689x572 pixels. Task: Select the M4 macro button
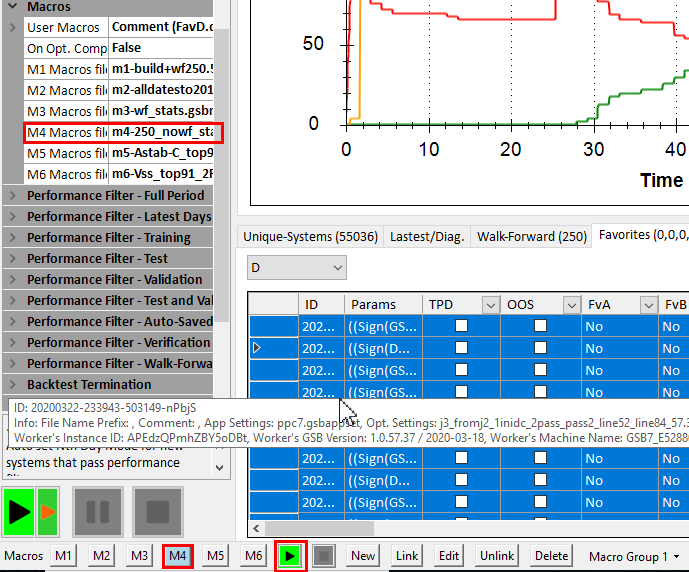178,555
